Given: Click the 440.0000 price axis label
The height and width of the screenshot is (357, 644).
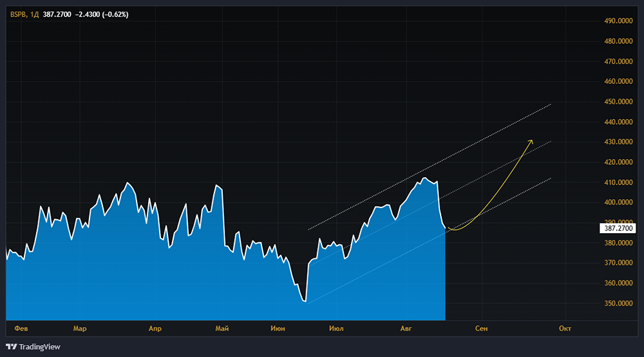Looking at the screenshot, I should pos(618,122).
